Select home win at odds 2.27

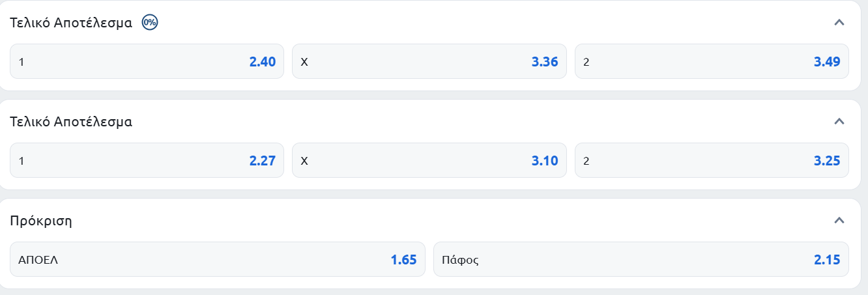147,160
